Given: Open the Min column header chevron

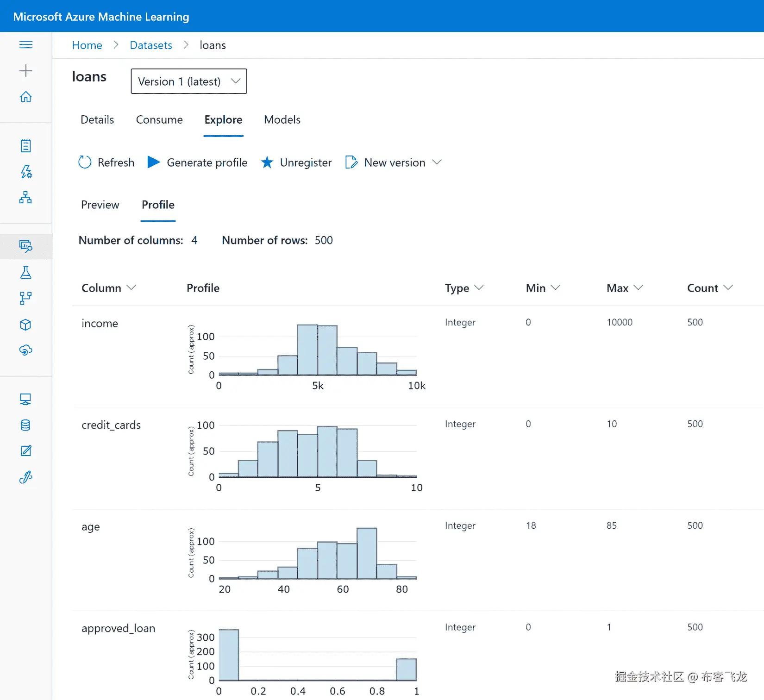Looking at the screenshot, I should click(556, 287).
